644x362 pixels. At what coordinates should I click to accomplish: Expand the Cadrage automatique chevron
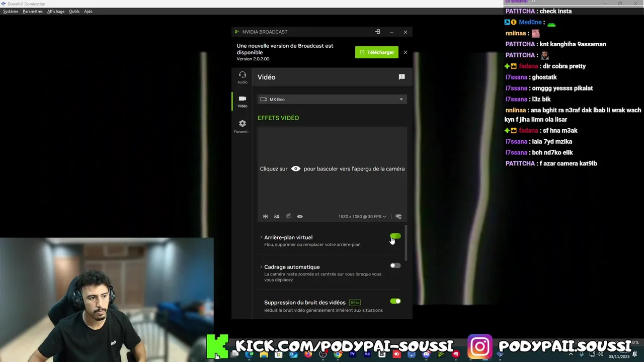click(261, 267)
